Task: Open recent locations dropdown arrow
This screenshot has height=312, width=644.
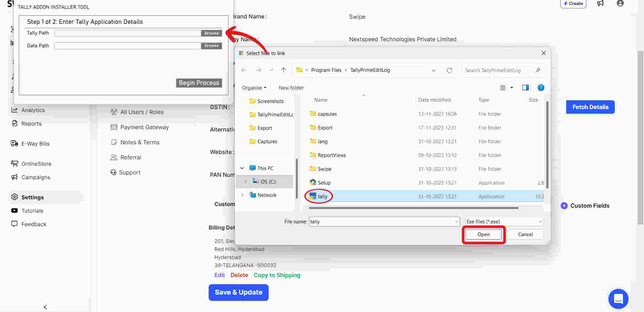Action: 271,70
